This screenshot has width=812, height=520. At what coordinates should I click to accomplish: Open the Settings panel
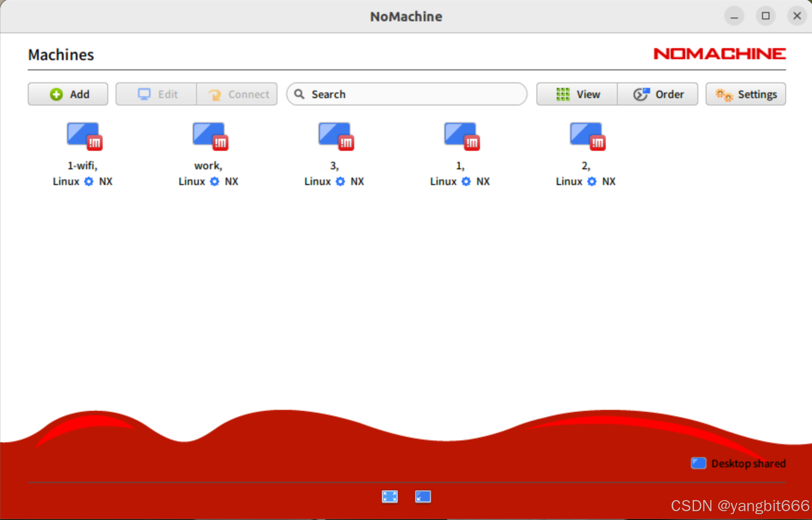745,94
